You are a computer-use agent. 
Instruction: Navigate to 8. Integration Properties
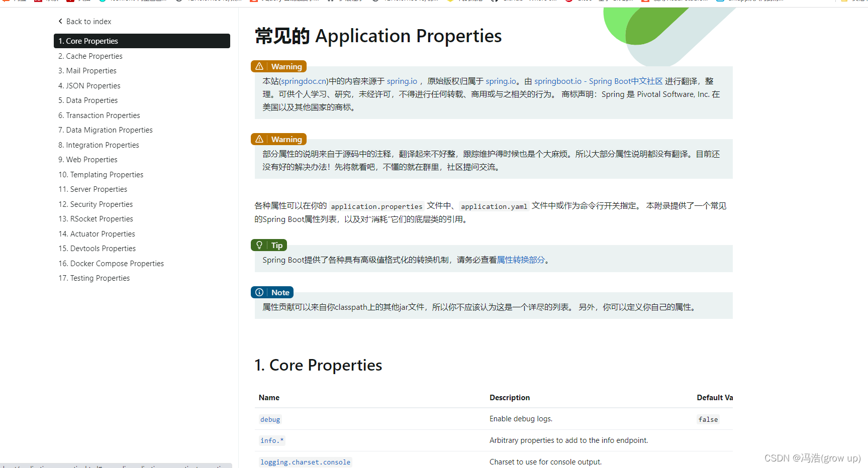pos(99,145)
